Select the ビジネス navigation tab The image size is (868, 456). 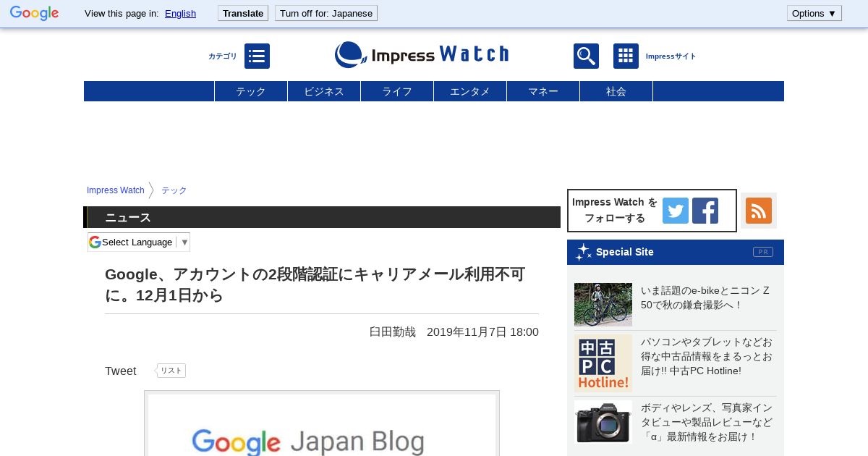[324, 91]
